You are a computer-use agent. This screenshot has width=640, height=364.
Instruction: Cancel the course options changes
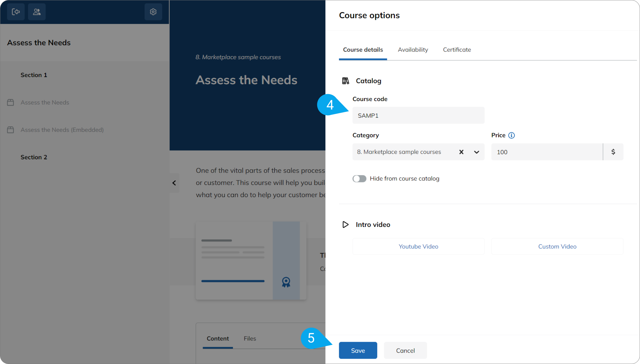[x=405, y=350]
